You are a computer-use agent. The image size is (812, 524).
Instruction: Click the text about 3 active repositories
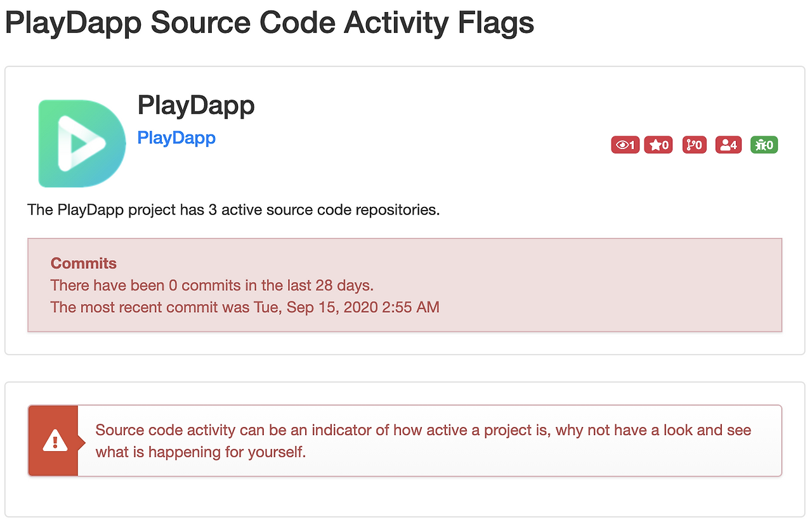[233, 210]
